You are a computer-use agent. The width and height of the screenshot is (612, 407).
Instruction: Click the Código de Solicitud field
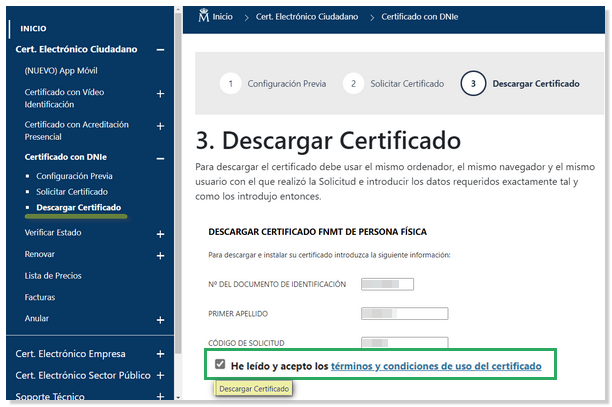[403, 343]
